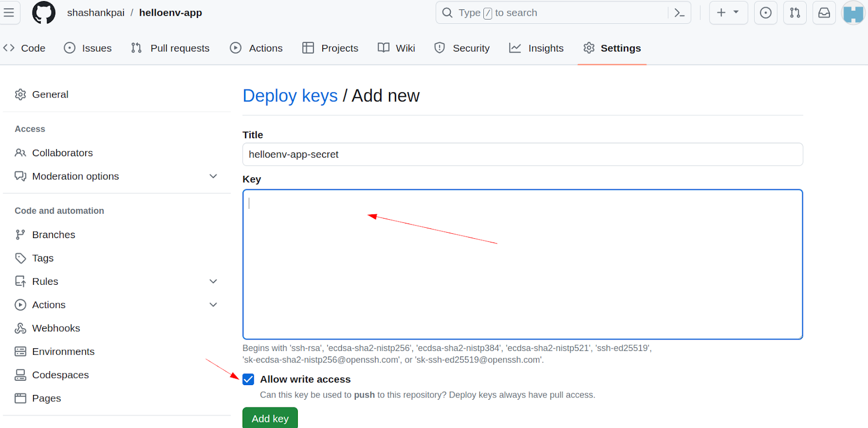The height and width of the screenshot is (428, 868).
Task: Click the Branches git-branch icon
Action: 21,235
